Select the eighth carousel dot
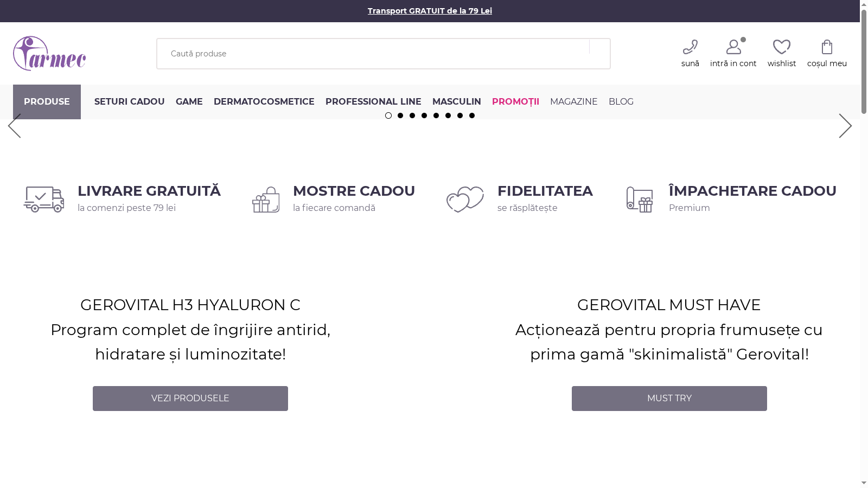The width and height of the screenshot is (868, 488). (472, 115)
